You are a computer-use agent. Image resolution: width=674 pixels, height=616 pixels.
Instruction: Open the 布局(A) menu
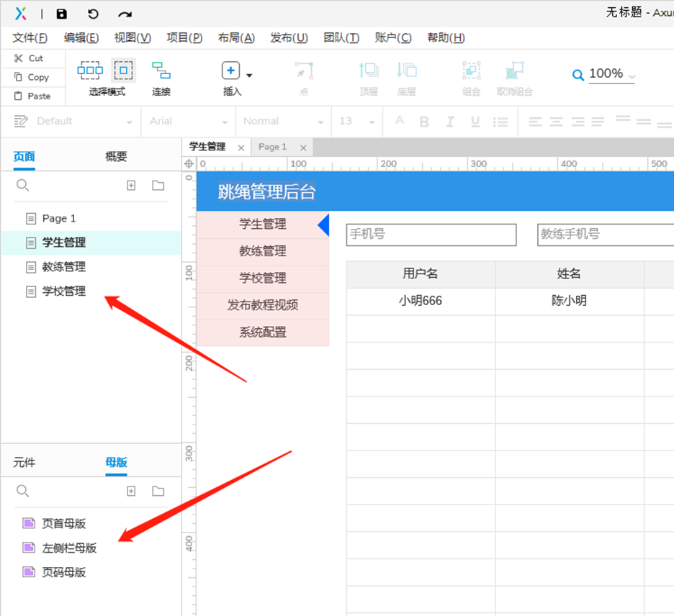(x=236, y=38)
